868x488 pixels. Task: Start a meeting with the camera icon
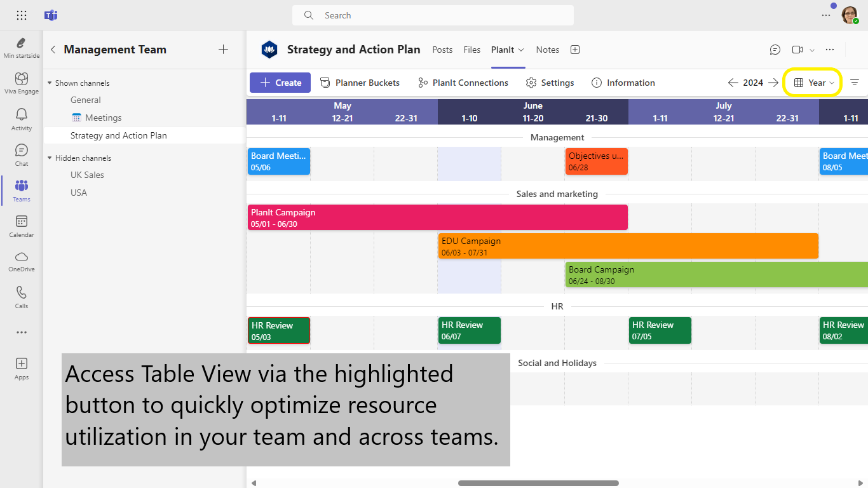tap(797, 50)
